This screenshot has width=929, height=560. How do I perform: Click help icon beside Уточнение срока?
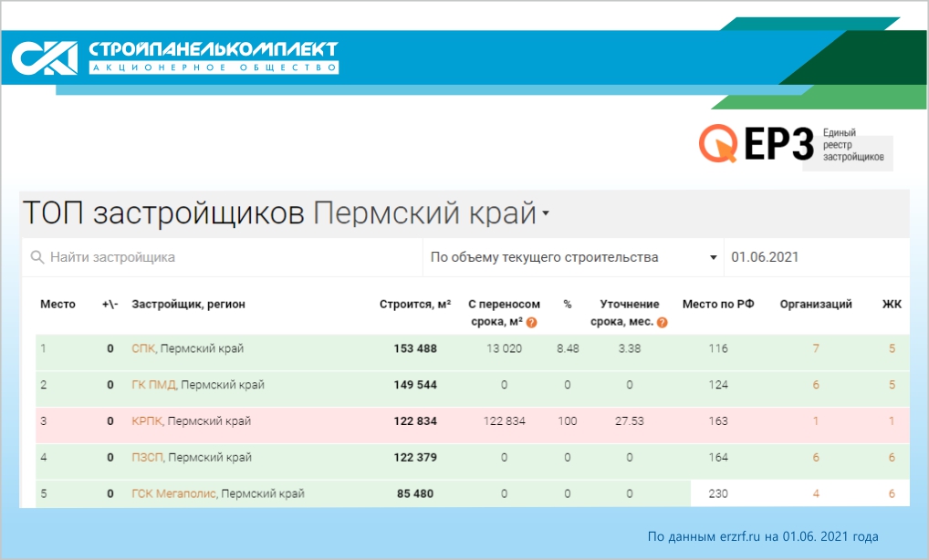pyautogui.click(x=663, y=323)
